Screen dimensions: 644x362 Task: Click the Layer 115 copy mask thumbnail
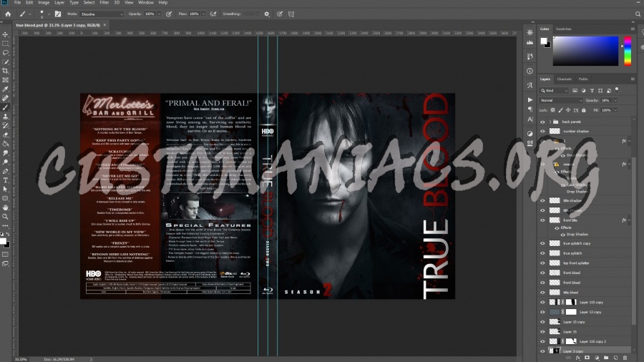[x=571, y=303]
